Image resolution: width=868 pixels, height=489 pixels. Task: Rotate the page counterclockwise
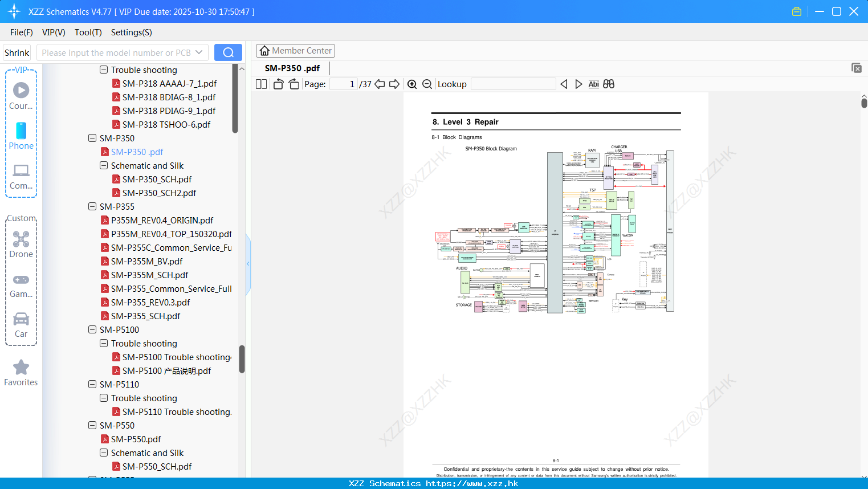click(x=278, y=84)
